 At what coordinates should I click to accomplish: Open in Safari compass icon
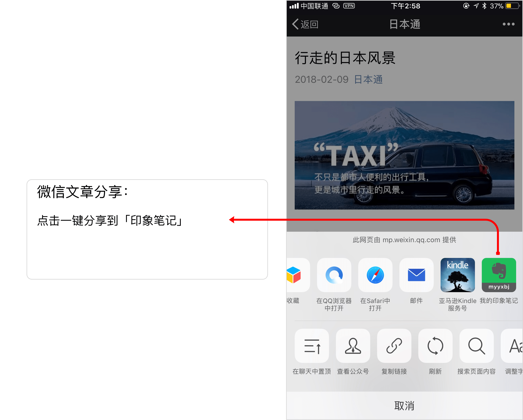point(375,275)
